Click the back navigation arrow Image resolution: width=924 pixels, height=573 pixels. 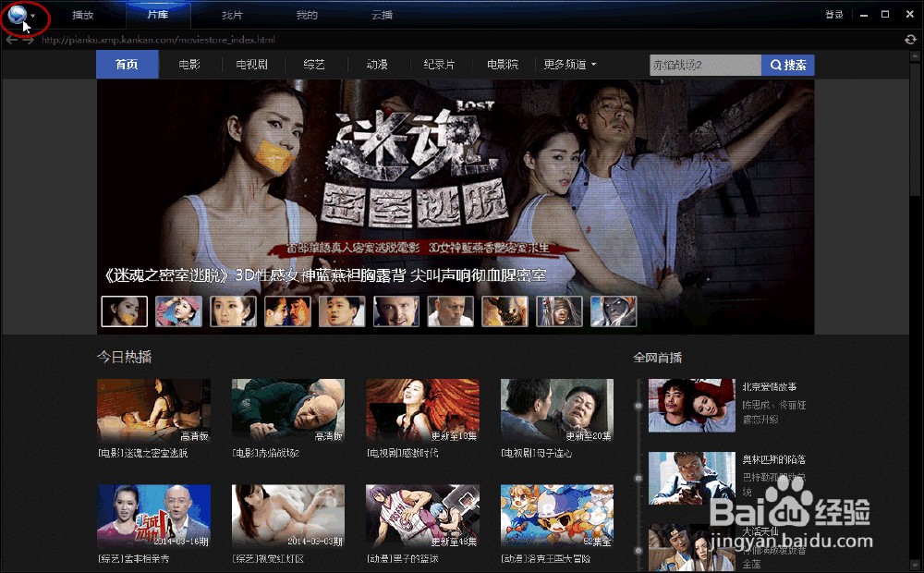pyautogui.click(x=11, y=40)
